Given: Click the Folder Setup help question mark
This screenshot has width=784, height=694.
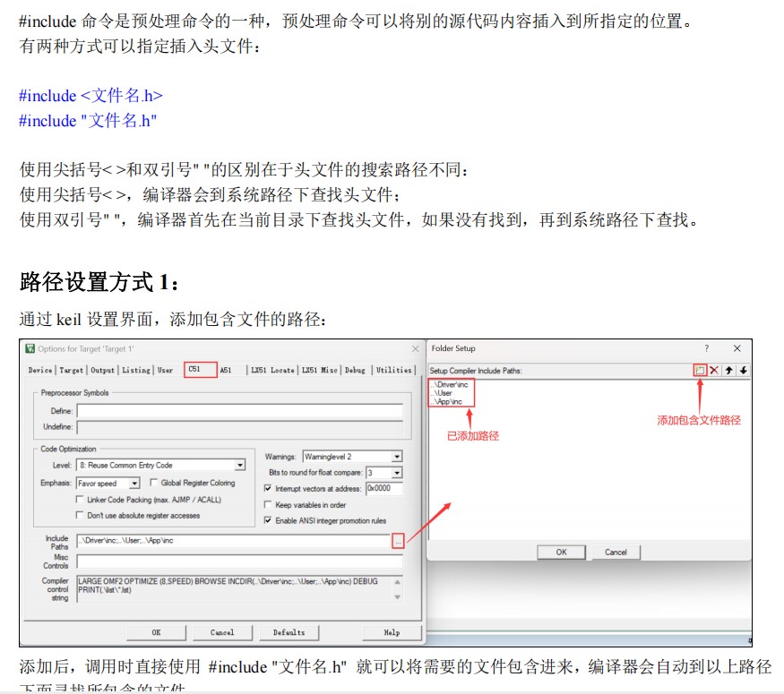Looking at the screenshot, I should pyautogui.click(x=706, y=348).
